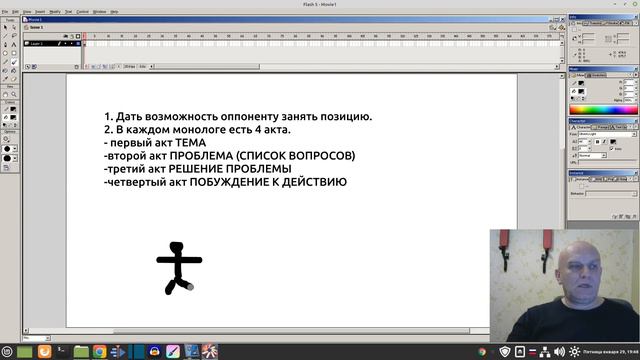Select the Eraser tool
This screenshot has width=640, height=360.
tap(14, 79)
